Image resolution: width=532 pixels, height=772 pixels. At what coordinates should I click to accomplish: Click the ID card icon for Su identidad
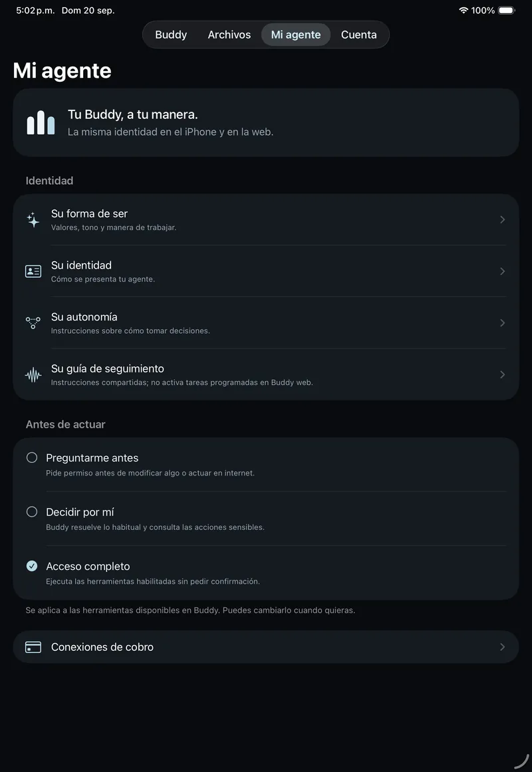[33, 271]
